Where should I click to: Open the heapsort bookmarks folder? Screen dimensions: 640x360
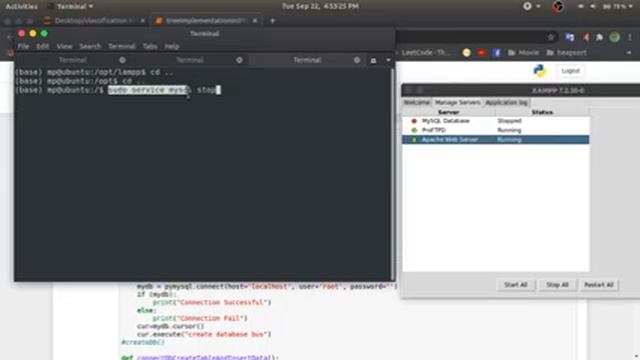click(567, 53)
